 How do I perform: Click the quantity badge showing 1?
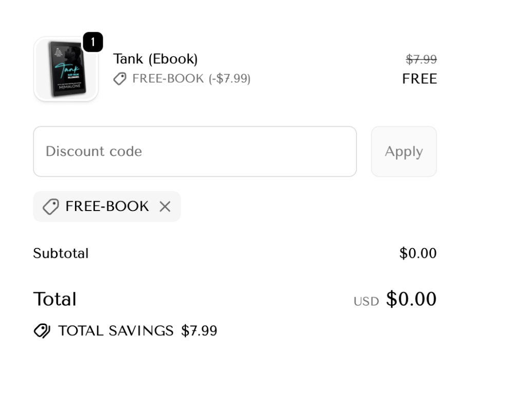(92, 43)
